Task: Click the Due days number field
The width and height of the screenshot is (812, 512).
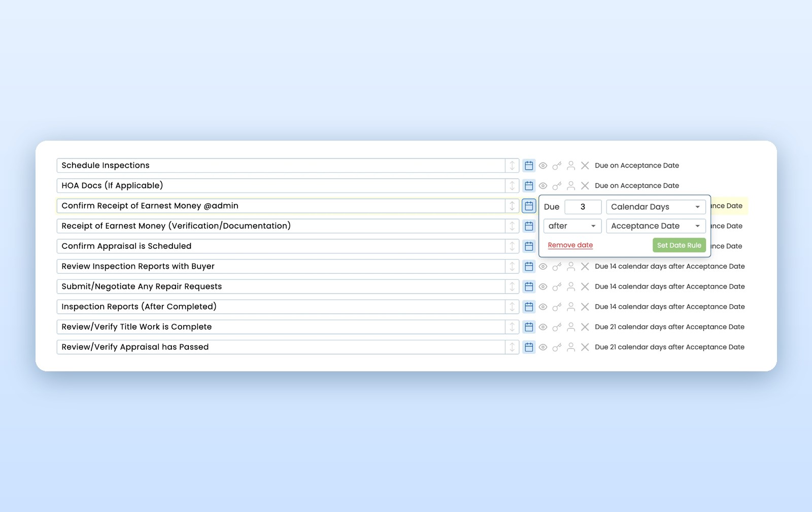Action: (x=583, y=207)
